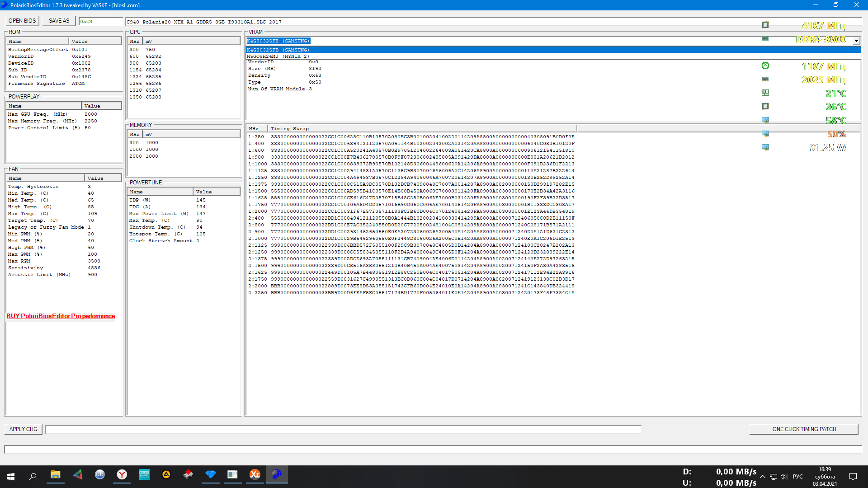
Task: Select Sensitivity 4836 fan row
Action: click(x=64, y=267)
